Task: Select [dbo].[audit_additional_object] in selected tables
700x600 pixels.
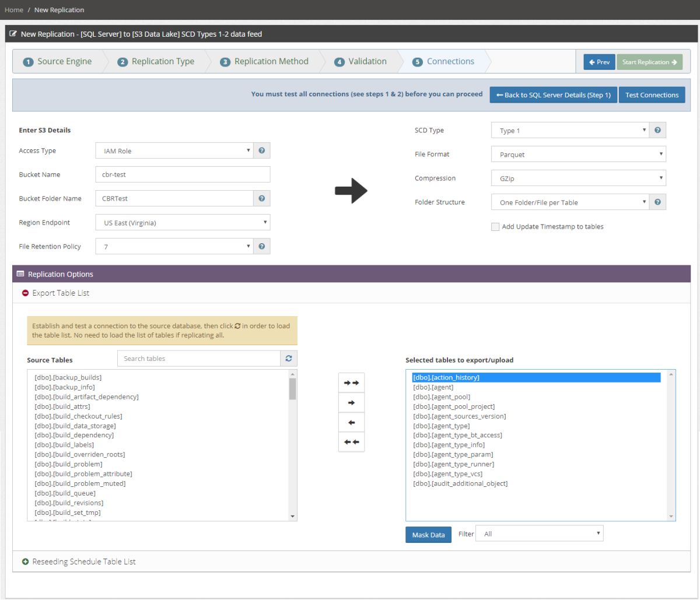Action: pyautogui.click(x=460, y=483)
